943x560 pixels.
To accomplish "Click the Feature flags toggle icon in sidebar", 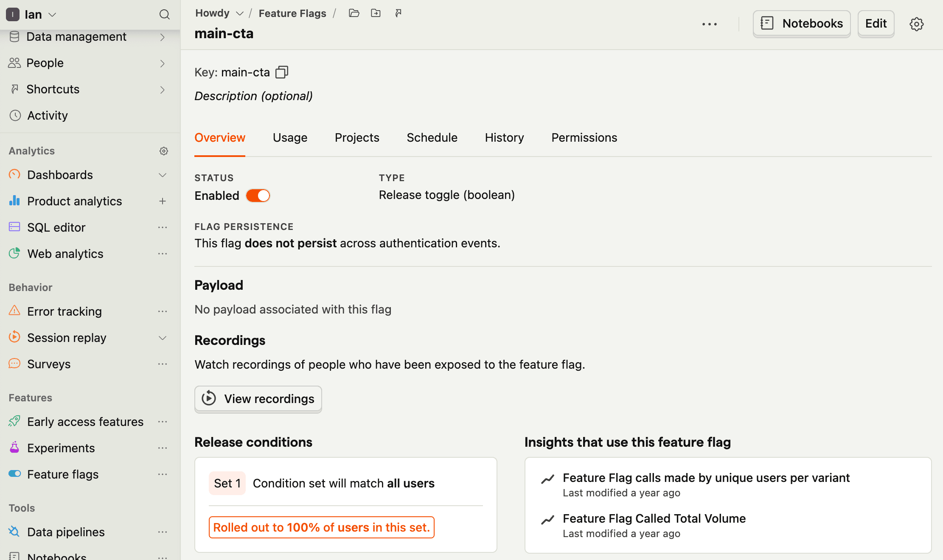I will coord(14,474).
